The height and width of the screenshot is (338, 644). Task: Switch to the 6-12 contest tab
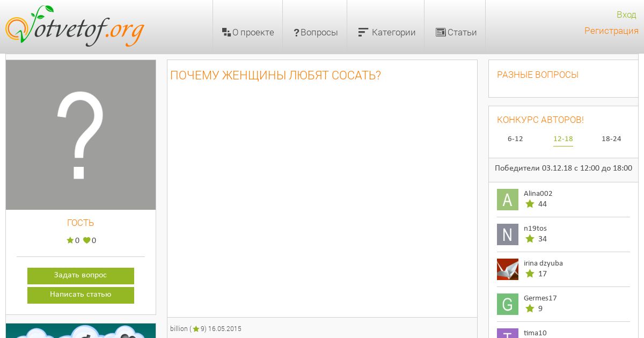[x=515, y=139]
